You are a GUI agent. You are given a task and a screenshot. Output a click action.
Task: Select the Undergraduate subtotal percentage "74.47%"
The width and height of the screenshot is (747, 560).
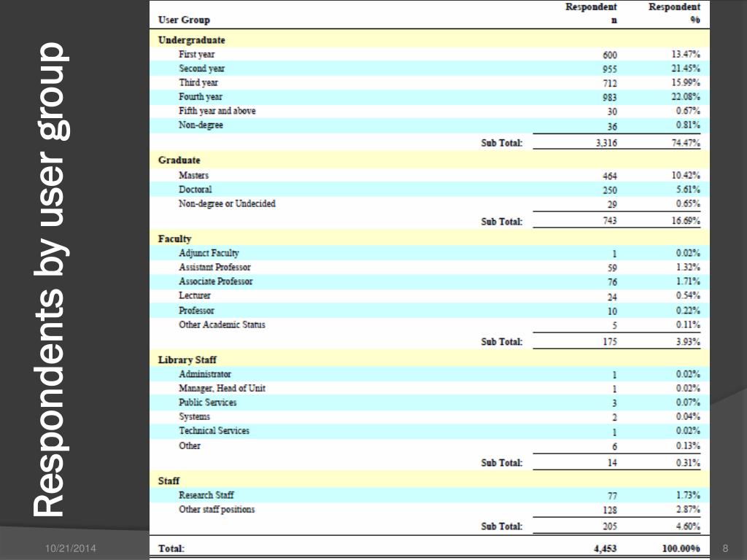686,143
